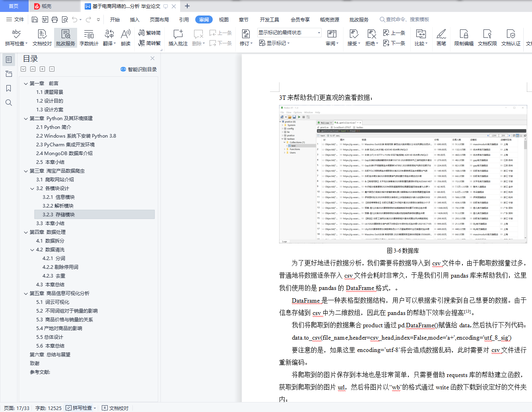Insert a comment with 插入批注

click(178, 38)
